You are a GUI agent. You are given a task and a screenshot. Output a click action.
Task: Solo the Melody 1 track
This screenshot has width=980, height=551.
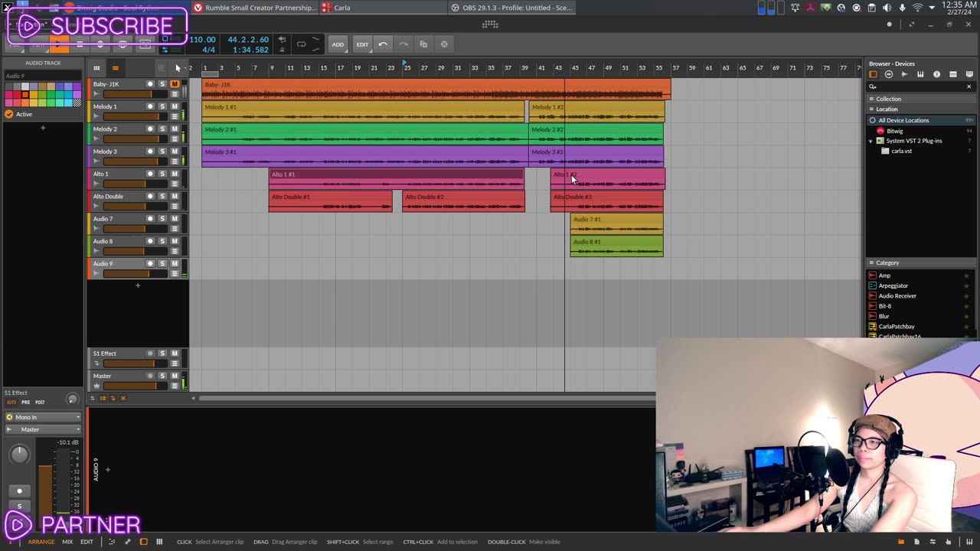[162, 106]
